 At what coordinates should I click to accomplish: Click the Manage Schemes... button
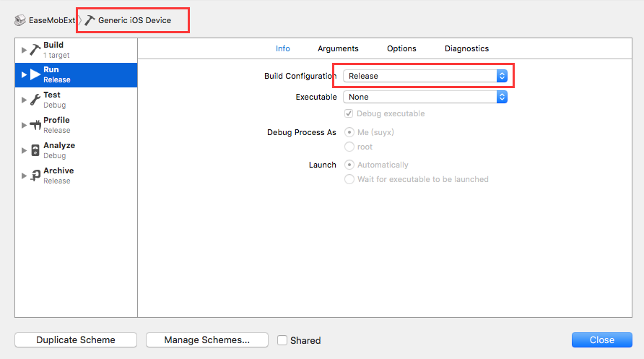pos(207,339)
